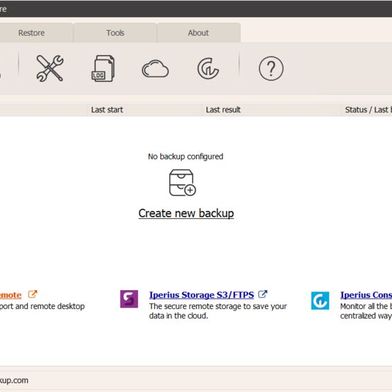Open cloud accounts icon in toolbar
Viewport: 392px width, 392px height.
coord(155,69)
